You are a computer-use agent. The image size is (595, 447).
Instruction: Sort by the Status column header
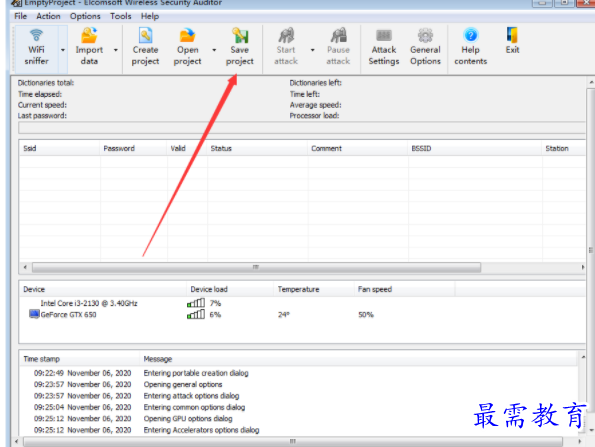(x=257, y=148)
